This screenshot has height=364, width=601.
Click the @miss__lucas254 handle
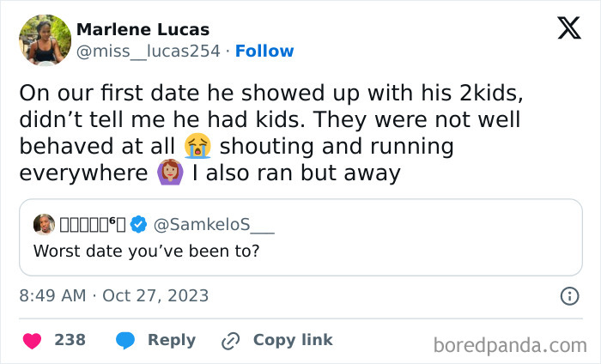[150, 52]
